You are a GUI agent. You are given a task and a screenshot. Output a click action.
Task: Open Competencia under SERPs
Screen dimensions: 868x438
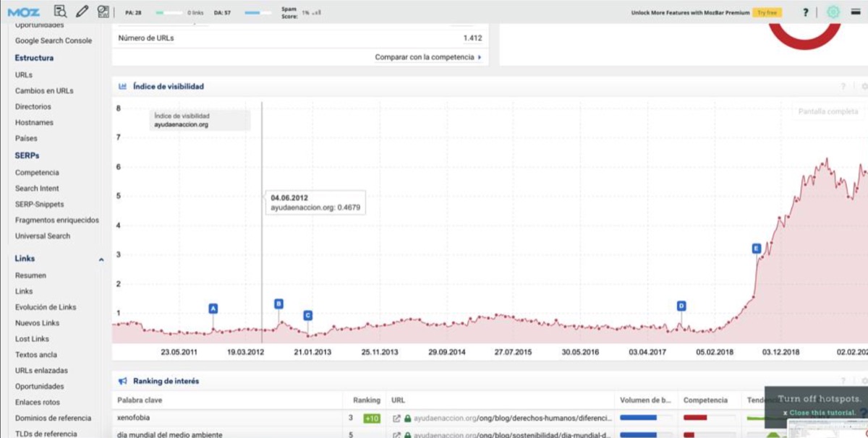tap(37, 172)
